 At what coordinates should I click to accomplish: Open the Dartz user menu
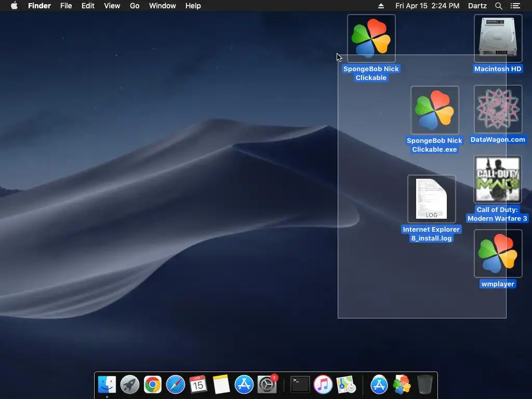477,6
